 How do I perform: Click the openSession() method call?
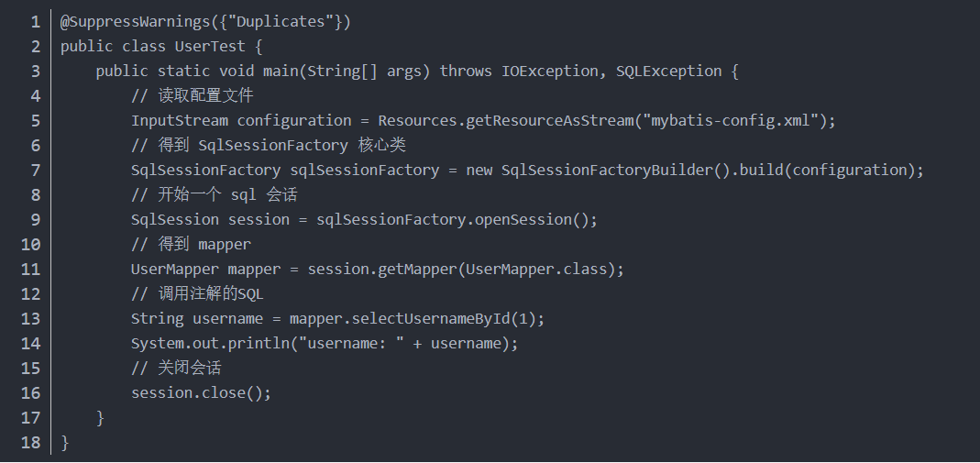[x=532, y=220]
